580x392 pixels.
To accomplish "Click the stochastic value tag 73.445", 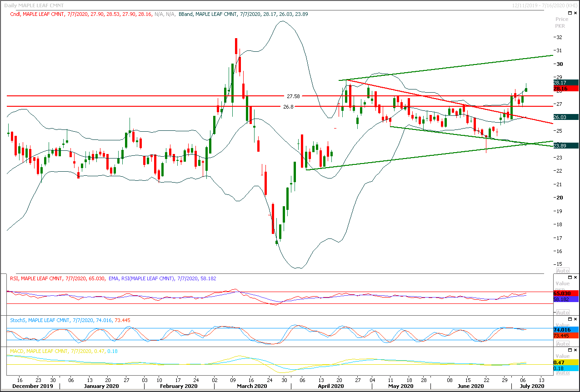I will (565, 335).
